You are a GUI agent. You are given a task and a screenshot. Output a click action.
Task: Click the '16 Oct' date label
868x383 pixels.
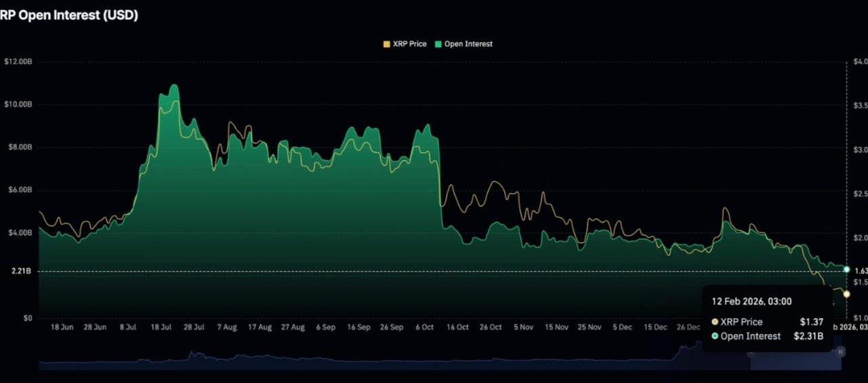pyautogui.click(x=457, y=327)
